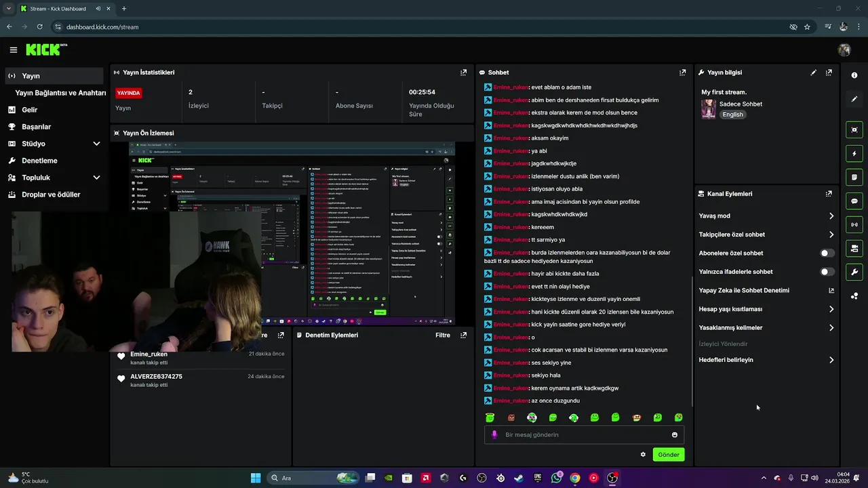Open the user profile avatar
The width and height of the screenshot is (868, 488).
point(844,50)
